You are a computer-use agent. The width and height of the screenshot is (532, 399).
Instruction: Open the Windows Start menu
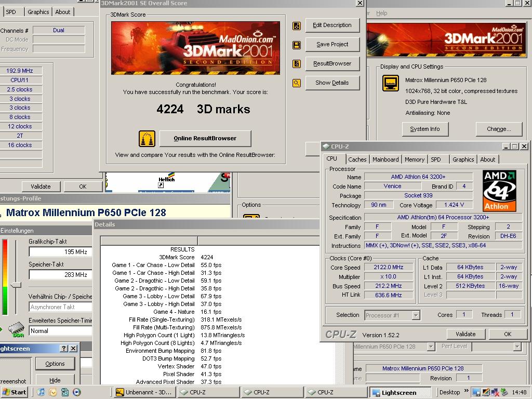click(x=14, y=392)
